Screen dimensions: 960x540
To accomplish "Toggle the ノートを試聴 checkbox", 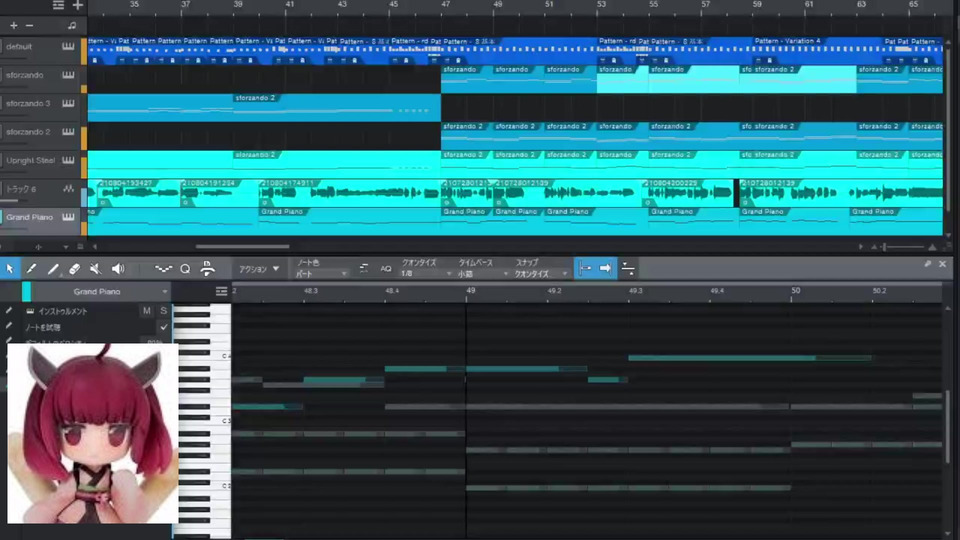I will click(x=163, y=327).
